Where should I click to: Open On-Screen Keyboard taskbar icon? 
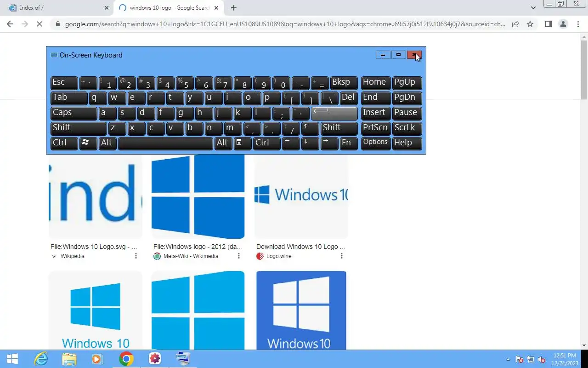pos(183,358)
